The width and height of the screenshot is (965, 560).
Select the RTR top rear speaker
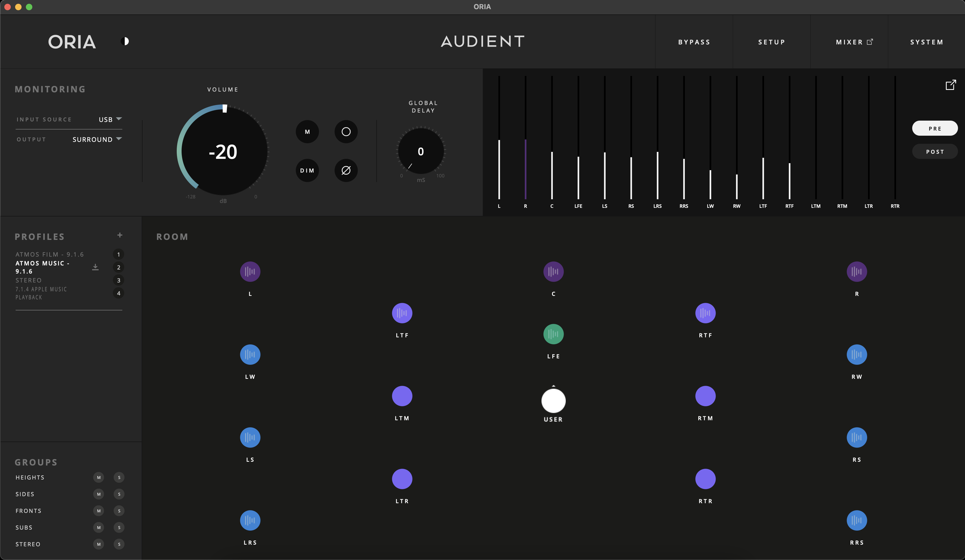click(x=705, y=479)
